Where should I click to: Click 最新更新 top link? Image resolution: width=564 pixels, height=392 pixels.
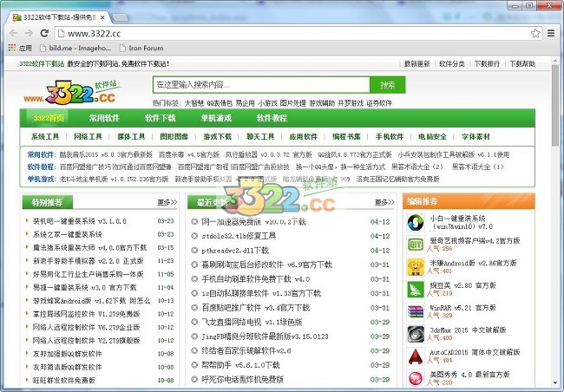[x=416, y=63]
